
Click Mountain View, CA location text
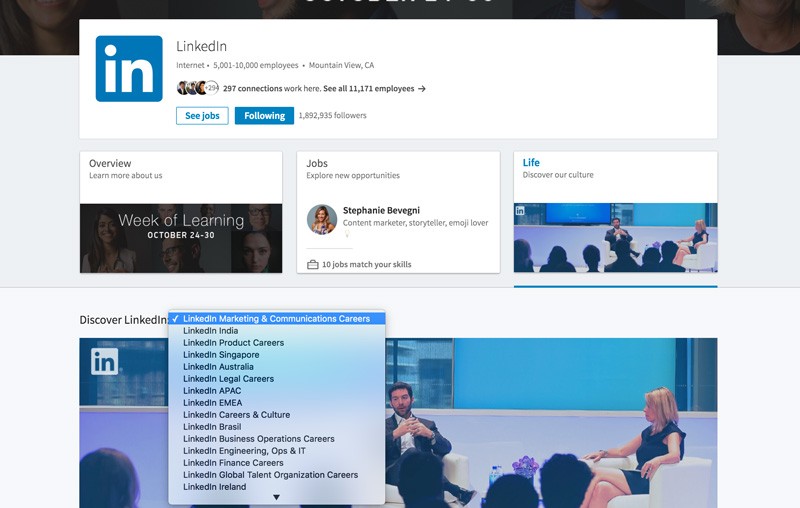(341, 65)
